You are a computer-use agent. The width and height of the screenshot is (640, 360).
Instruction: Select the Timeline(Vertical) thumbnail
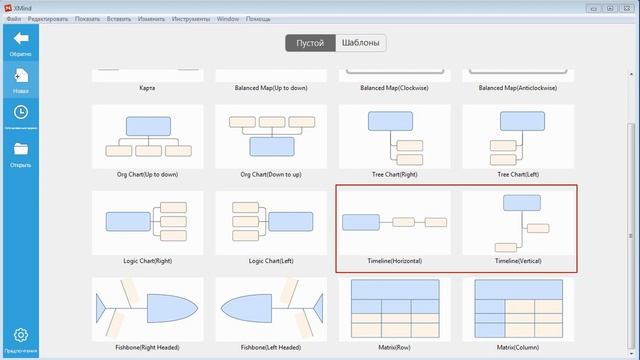tap(518, 223)
